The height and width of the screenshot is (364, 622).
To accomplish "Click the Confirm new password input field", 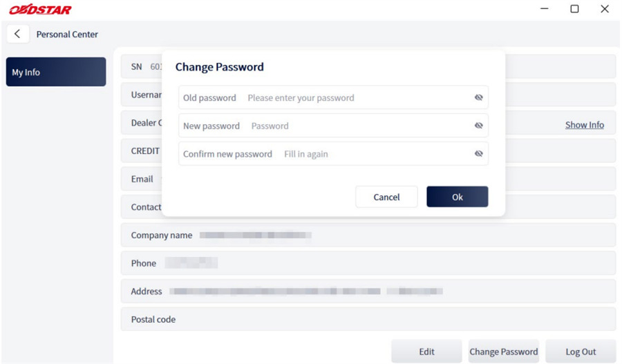I will pyautogui.click(x=333, y=153).
